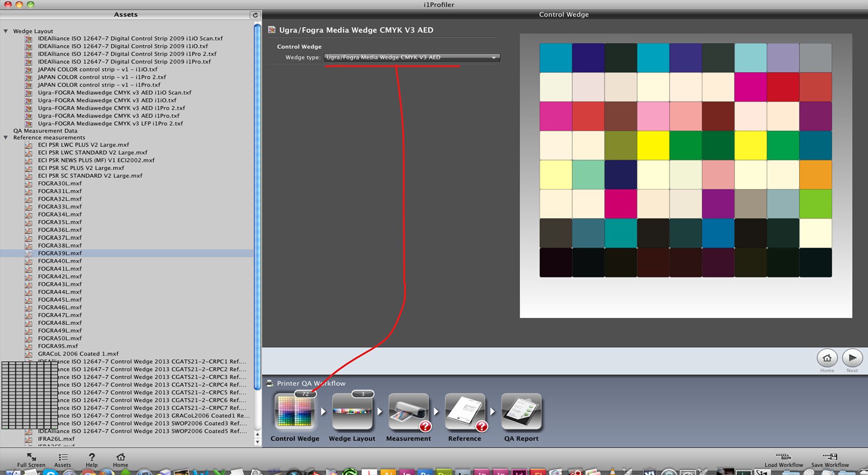Click Save Workflow
This screenshot has width=868, height=475.
pos(830,459)
